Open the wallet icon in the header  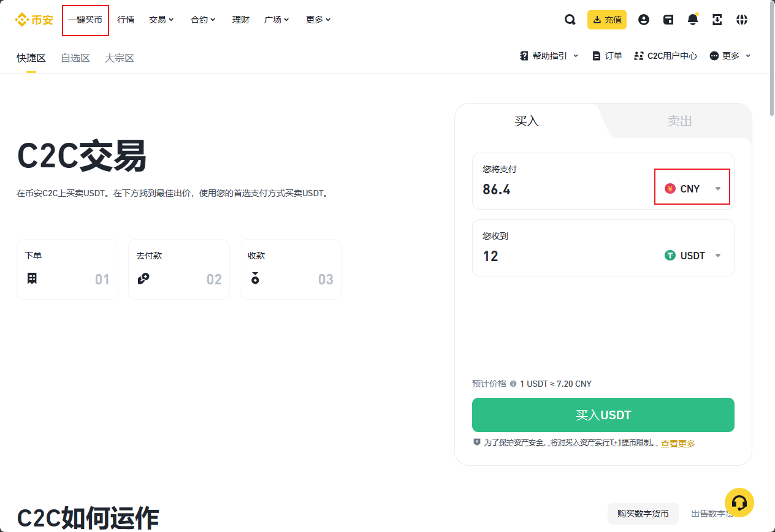tap(668, 19)
